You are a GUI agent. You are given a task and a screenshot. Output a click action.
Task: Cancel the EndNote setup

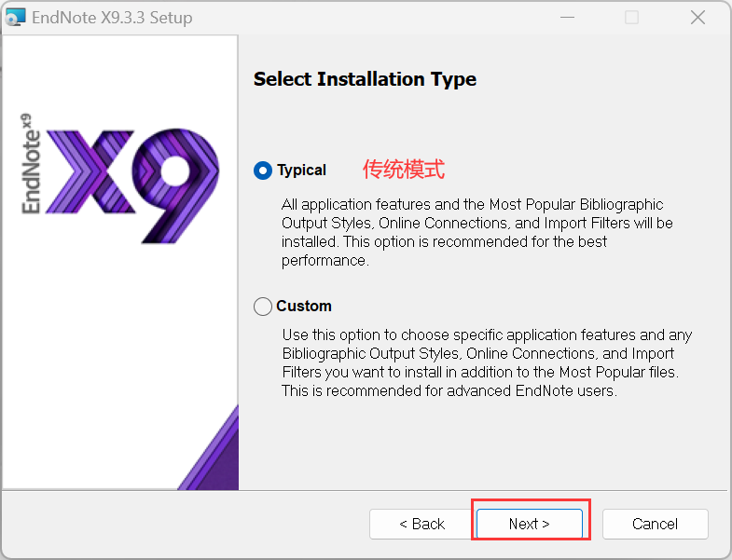[x=655, y=524]
